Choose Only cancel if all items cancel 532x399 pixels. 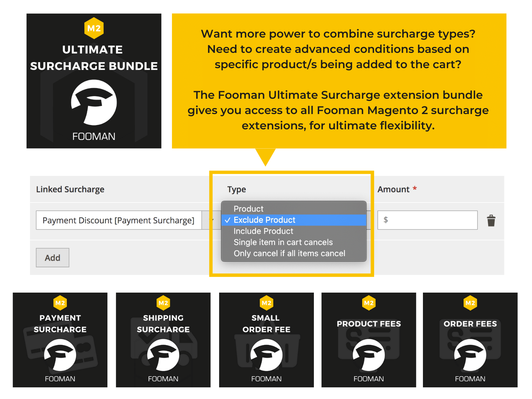[x=289, y=254]
